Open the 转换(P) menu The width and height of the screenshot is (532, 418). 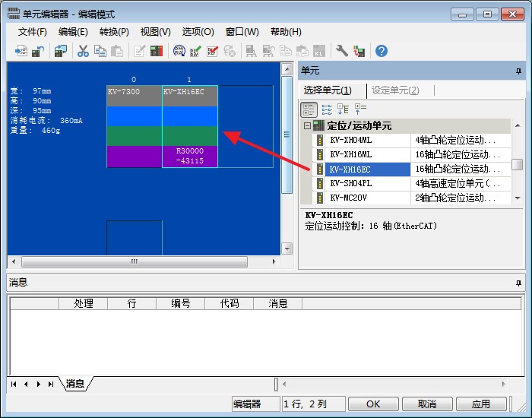[x=114, y=32]
